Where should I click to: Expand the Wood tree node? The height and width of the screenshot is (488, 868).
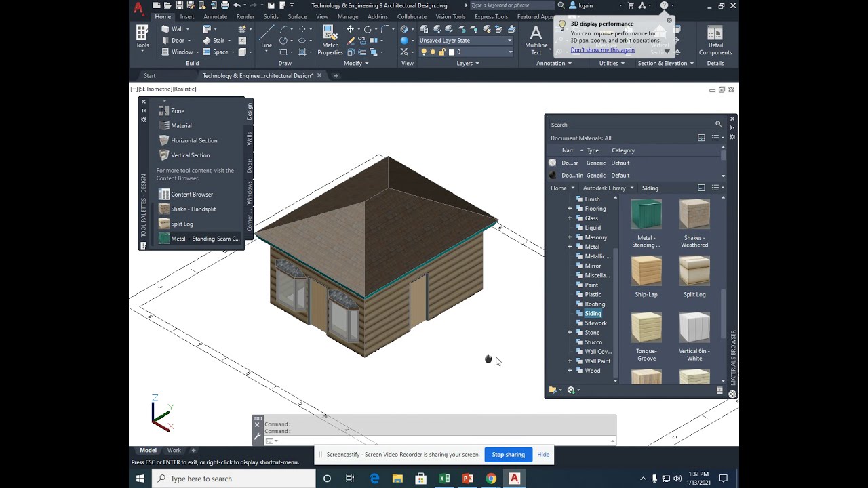pos(570,371)
